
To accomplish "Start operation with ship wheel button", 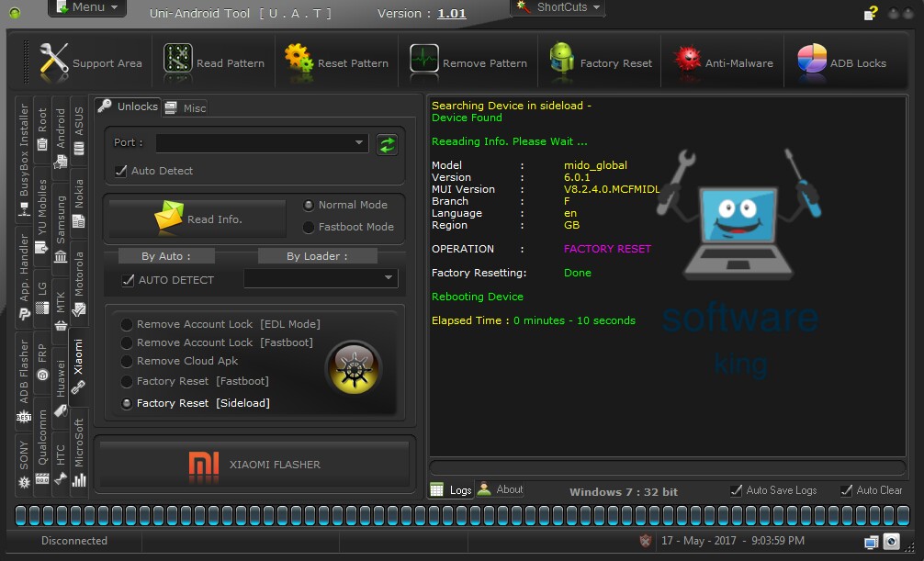I will coord(354,368).
